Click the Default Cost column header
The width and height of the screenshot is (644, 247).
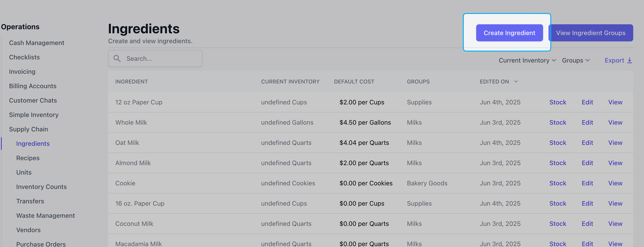pos(354,82)
